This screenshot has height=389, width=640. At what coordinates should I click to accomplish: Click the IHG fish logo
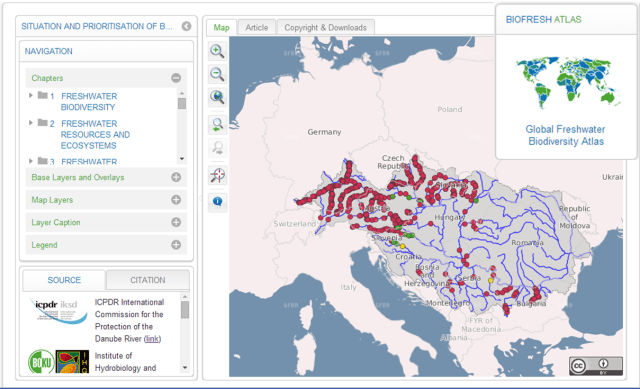(x=72, y=362)
